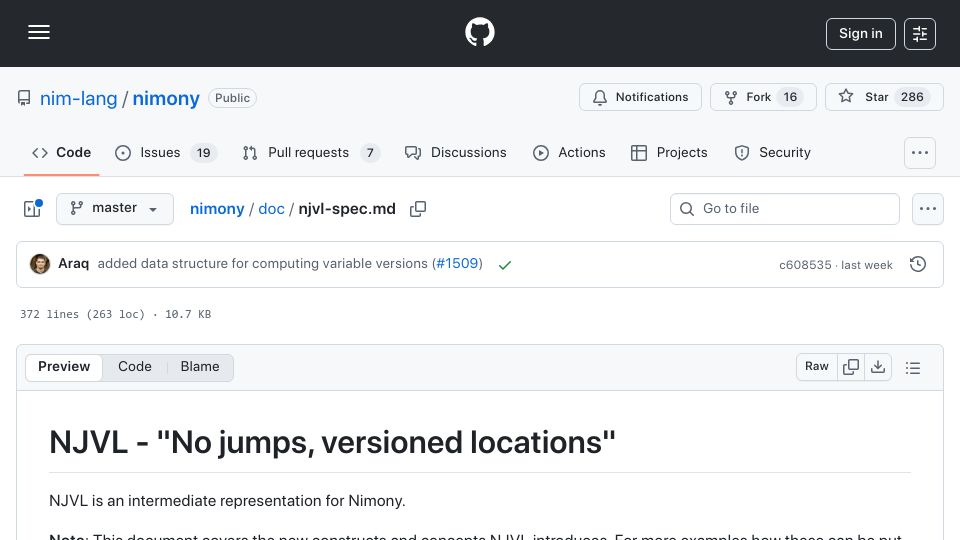This screenshot has width=960, height=540.
Task: Show the commit check status checkmark
Action: [504, 264]
